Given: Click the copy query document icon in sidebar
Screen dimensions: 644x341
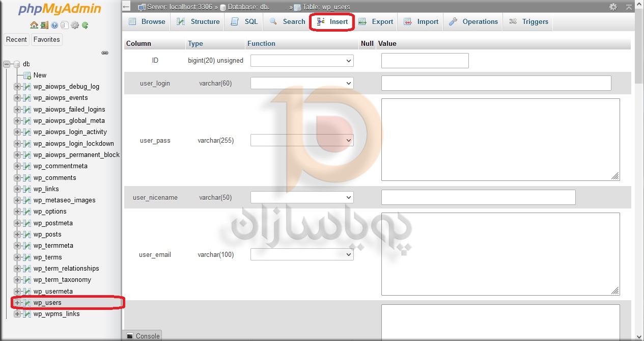Looking at the screenshot, I should 64,25.
